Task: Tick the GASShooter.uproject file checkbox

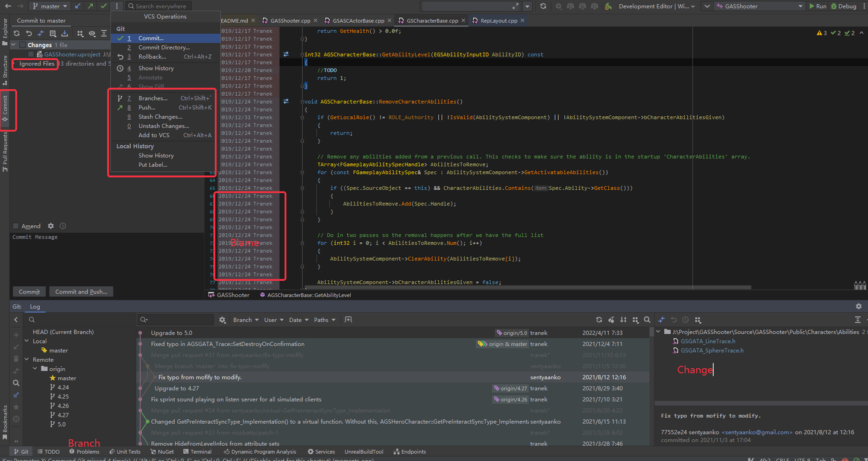Action: coord(31,54)
